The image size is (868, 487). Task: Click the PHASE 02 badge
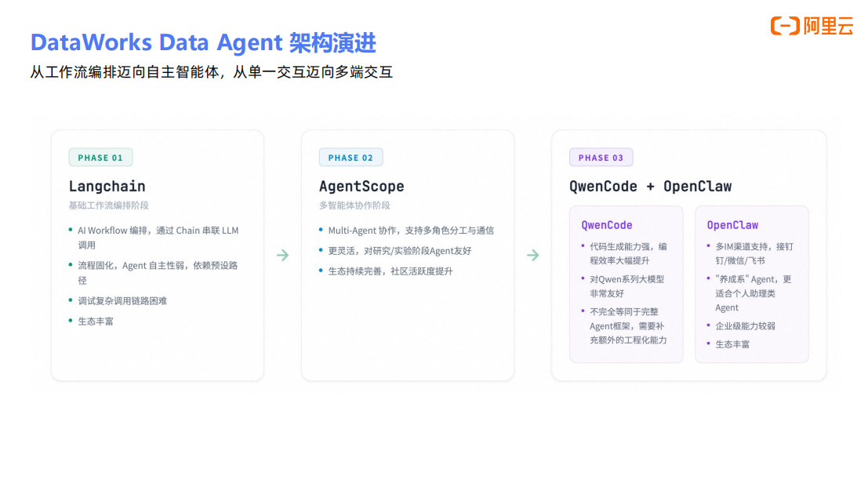(x=351, y=158)
